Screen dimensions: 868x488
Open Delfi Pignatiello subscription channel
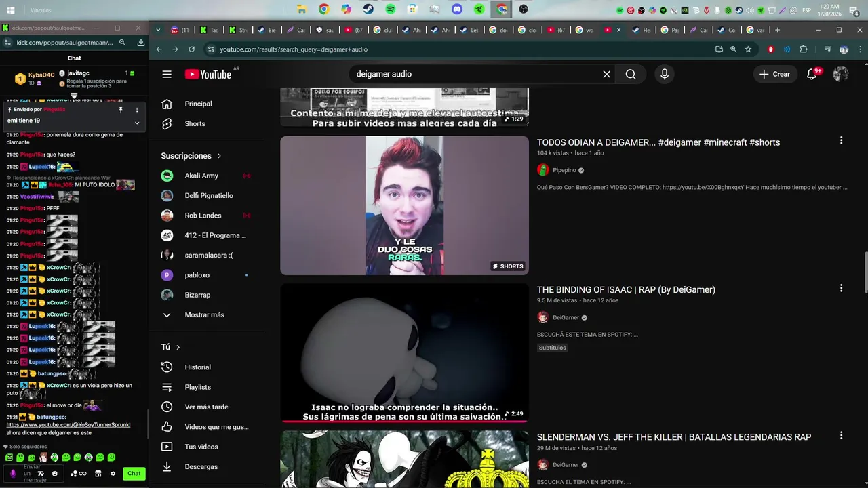209,195
